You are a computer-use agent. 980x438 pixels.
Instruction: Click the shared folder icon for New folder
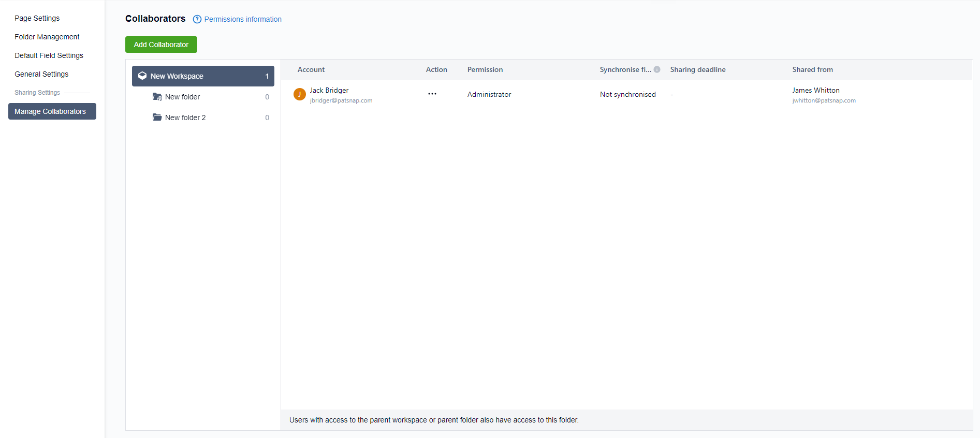[x=157, y=97]
